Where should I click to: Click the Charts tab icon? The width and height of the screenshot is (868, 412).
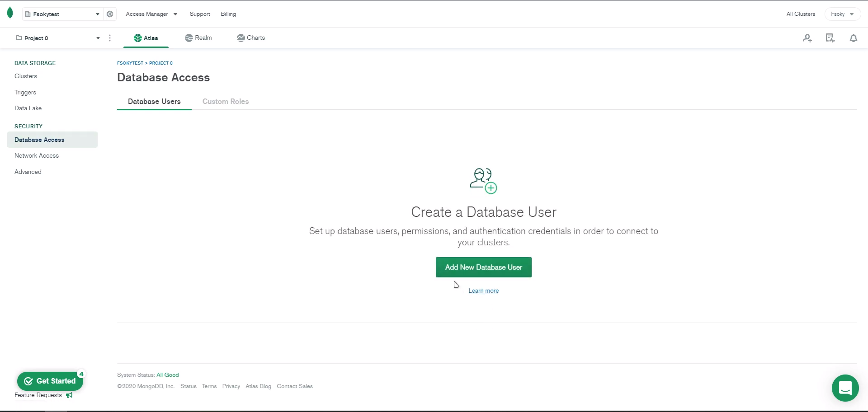click(241, 38)
